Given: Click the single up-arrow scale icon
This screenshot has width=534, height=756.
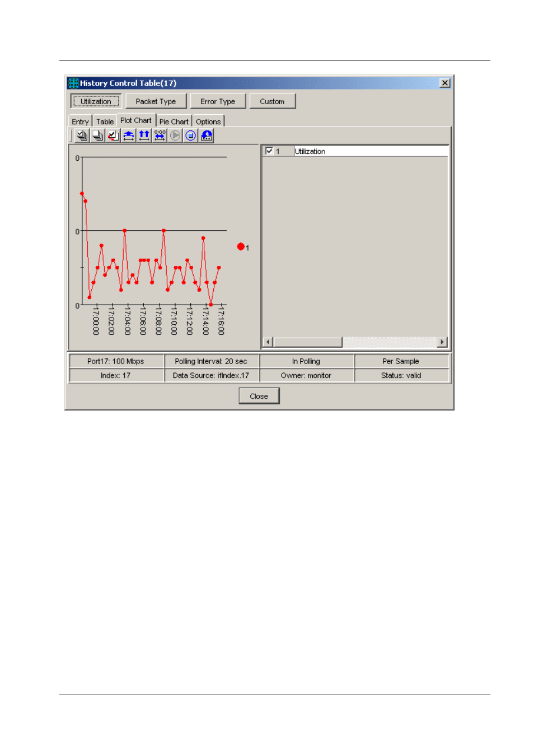Looking at the screenshot, I should pyautogui.click(x=129, y=136).
